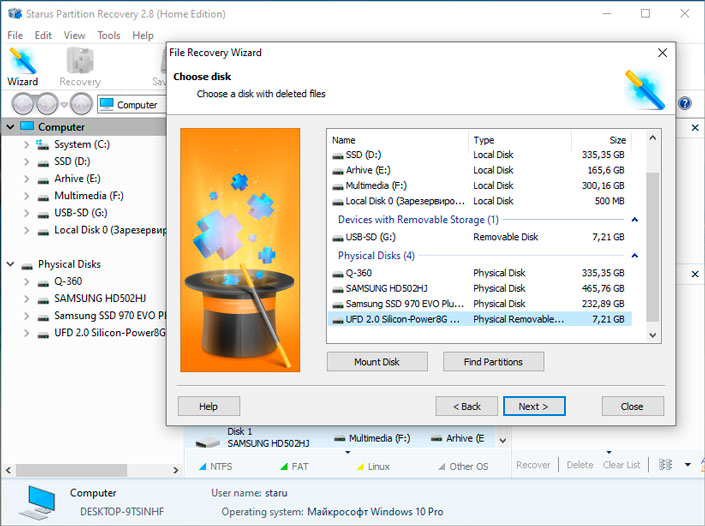The height and width of the screenshot is (526, 705).
Task: Expand Ssystem (C:) in the tree
Action: point(27,144)
